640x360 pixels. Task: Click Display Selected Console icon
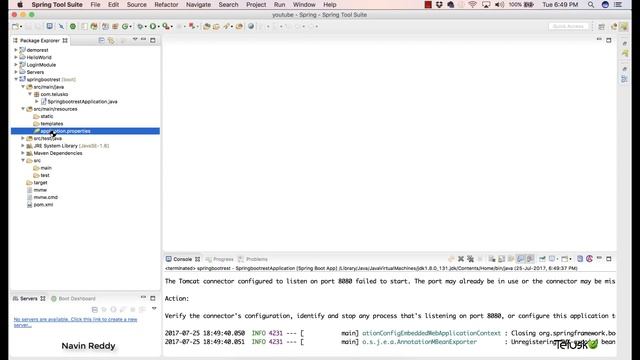(x=552, y=259)
